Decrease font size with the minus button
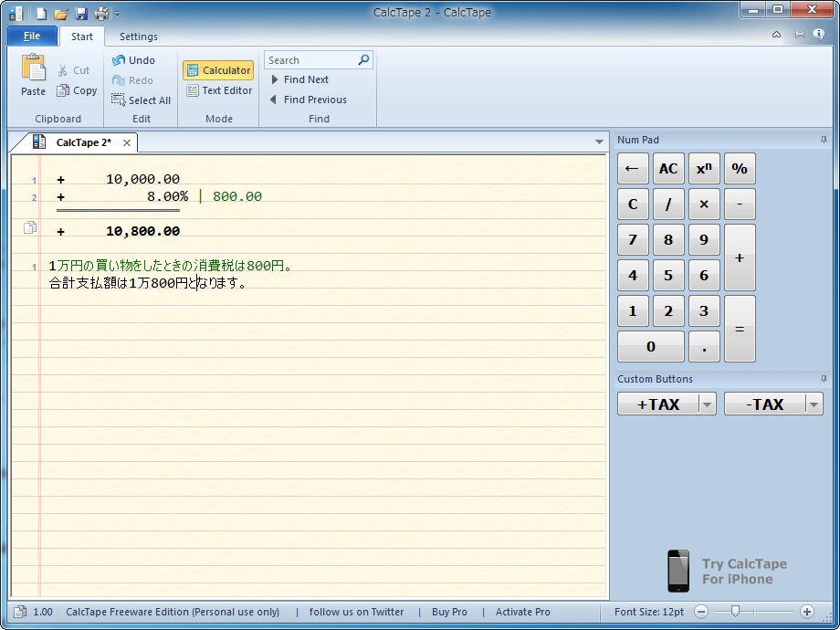 pos(701,612)
